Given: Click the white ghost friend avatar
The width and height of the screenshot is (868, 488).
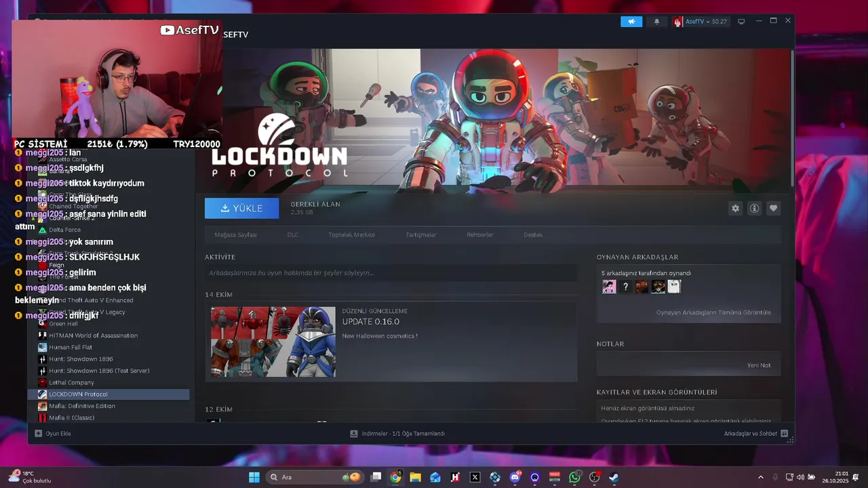Looking at the screenshot, I should coord(673,287).
